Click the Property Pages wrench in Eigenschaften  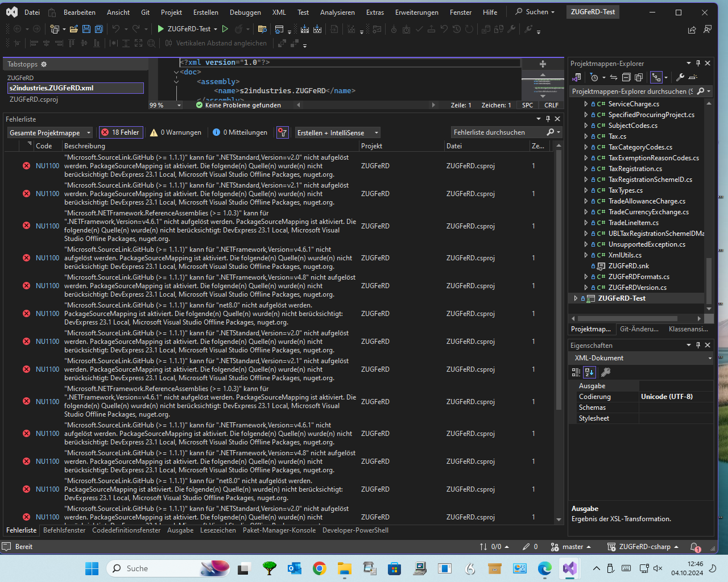tap(606, 372)
